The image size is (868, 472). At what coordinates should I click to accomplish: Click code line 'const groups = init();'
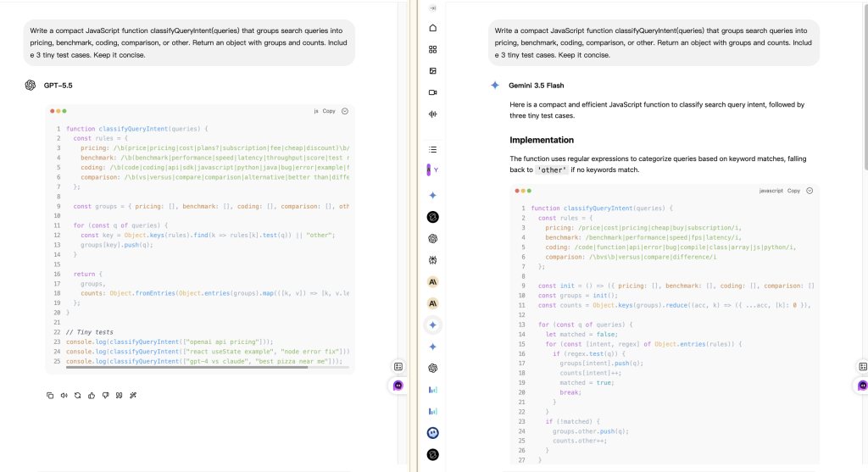[x=577, y=296]
